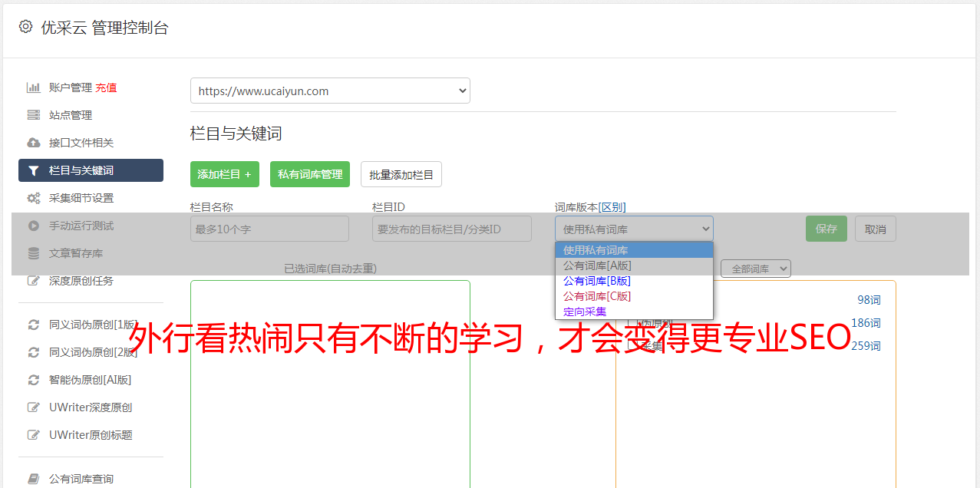
Task: Click the 259词 count
Action: [866, 346]
